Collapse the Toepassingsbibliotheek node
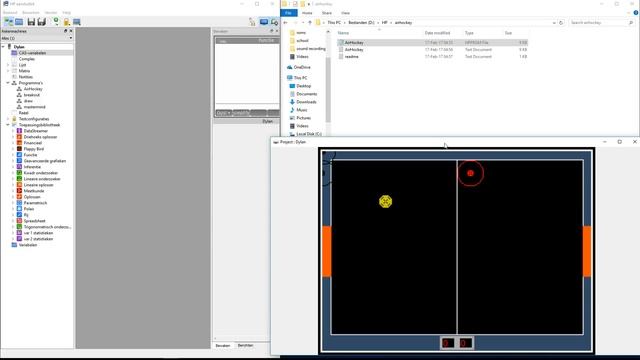The width and height of the screenshot is (640, 360). tap(8, 125)
